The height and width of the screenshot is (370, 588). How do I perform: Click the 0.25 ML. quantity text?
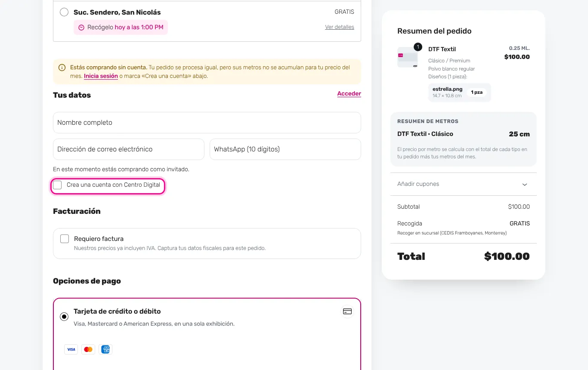coord(519,48)
